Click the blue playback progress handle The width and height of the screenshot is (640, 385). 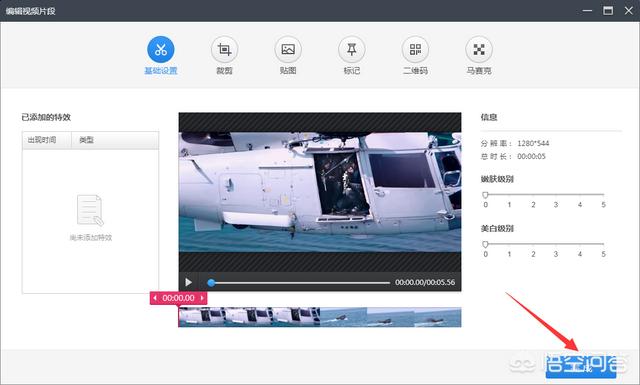coord(211,283)
